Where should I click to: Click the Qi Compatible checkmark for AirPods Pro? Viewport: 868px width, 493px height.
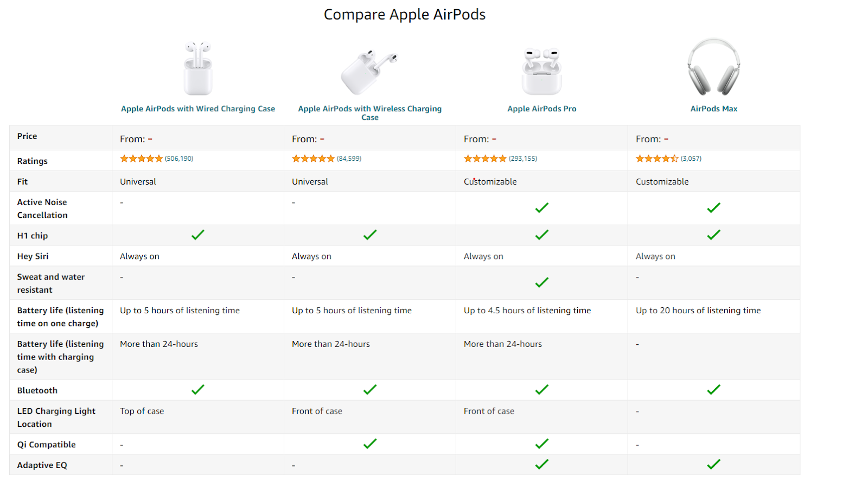click(x=541, y=443)
